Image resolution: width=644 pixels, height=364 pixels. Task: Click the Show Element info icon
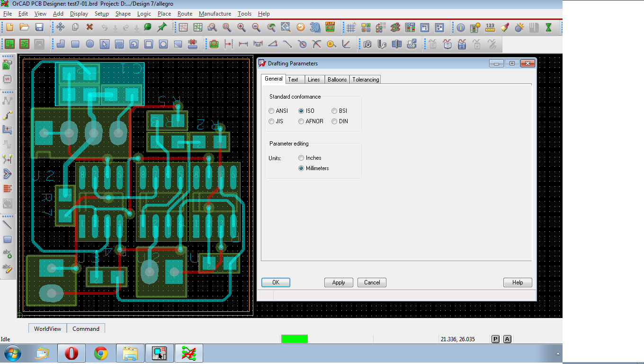pyautogui.click(x=461, y=27)
